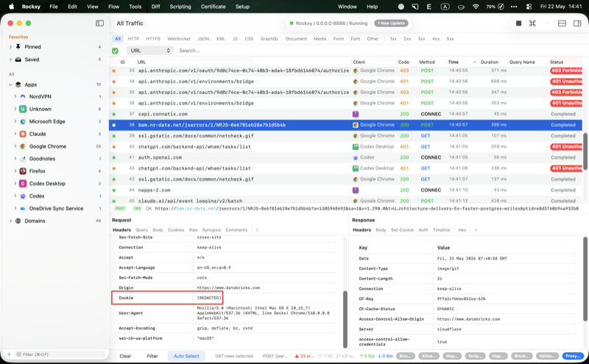
Task: Click the Firefox app icon
Action: click(x=23, y=171)
